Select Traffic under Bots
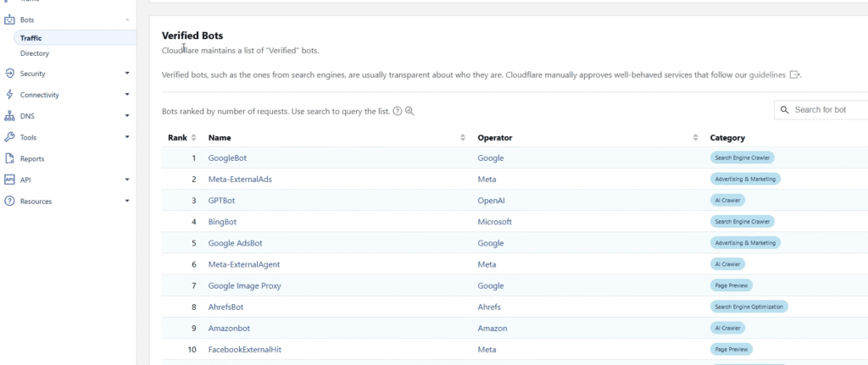 pos(75,38)
